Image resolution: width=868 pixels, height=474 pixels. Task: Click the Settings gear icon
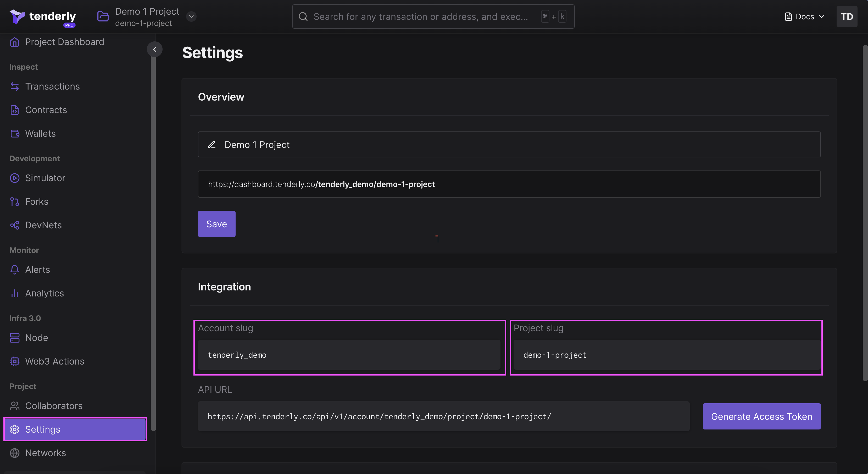(14, 429)
